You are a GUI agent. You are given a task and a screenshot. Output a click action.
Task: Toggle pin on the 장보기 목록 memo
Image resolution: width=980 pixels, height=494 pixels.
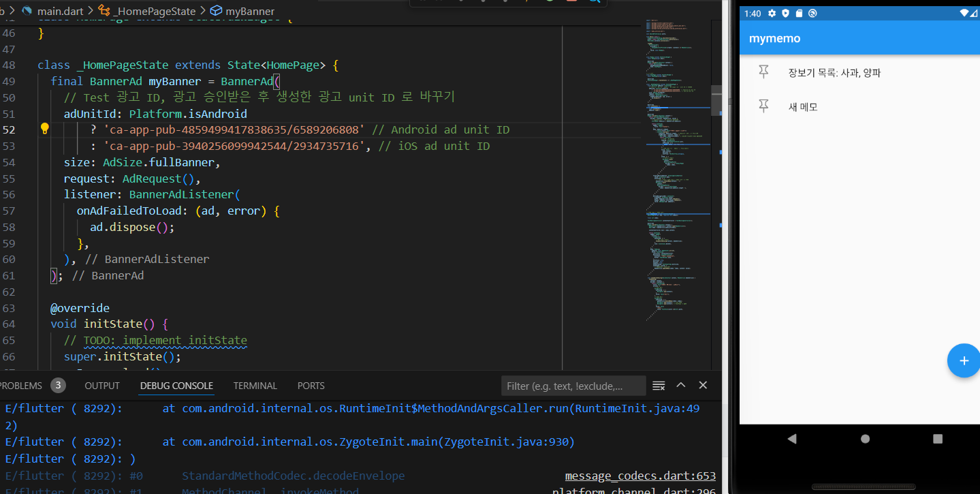763,72
